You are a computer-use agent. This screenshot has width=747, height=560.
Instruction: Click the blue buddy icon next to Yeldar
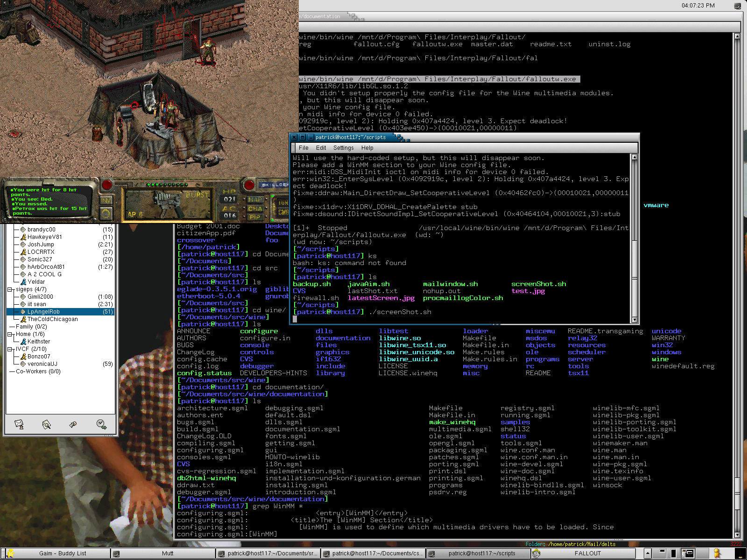tap(23, 282)
